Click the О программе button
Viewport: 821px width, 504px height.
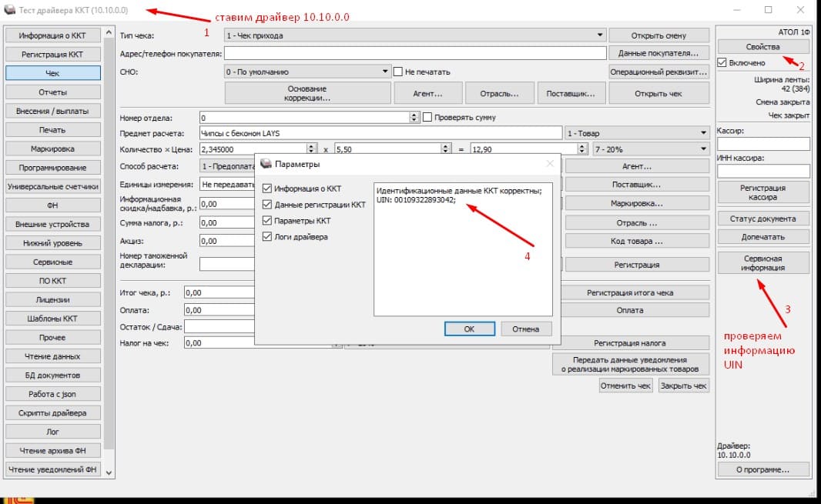[763, 469]
